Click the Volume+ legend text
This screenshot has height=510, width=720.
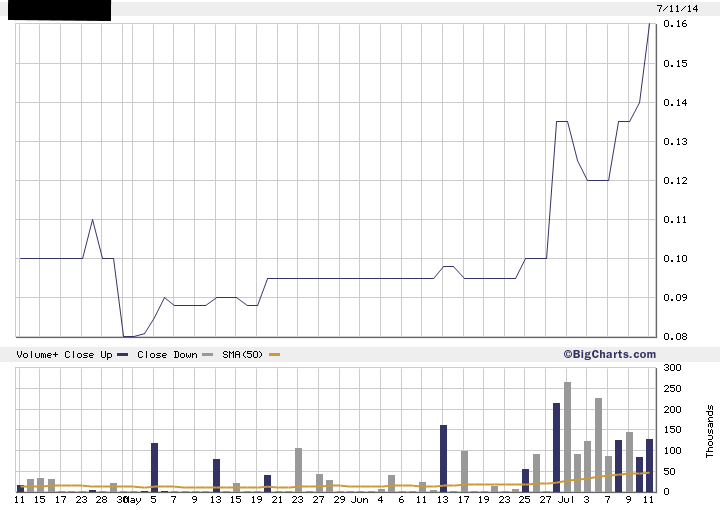click(x=37, y=355)
